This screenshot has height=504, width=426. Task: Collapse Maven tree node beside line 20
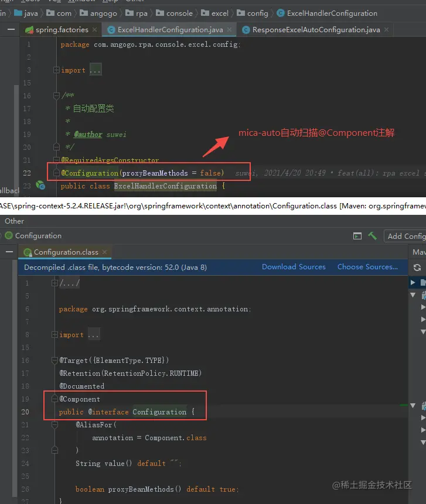(413, 406)
